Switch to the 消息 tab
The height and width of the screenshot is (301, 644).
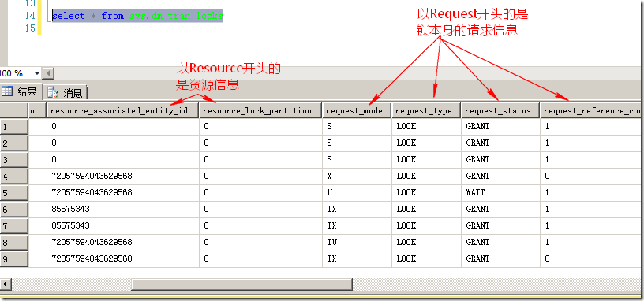[x=66, y=93]
